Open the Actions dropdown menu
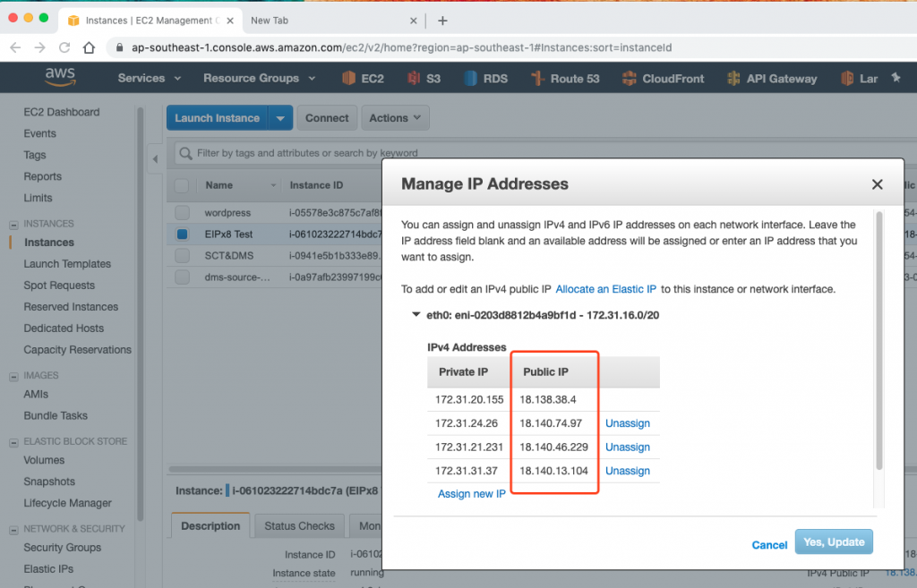The image size is (917, 588). (x=395, y=118)
